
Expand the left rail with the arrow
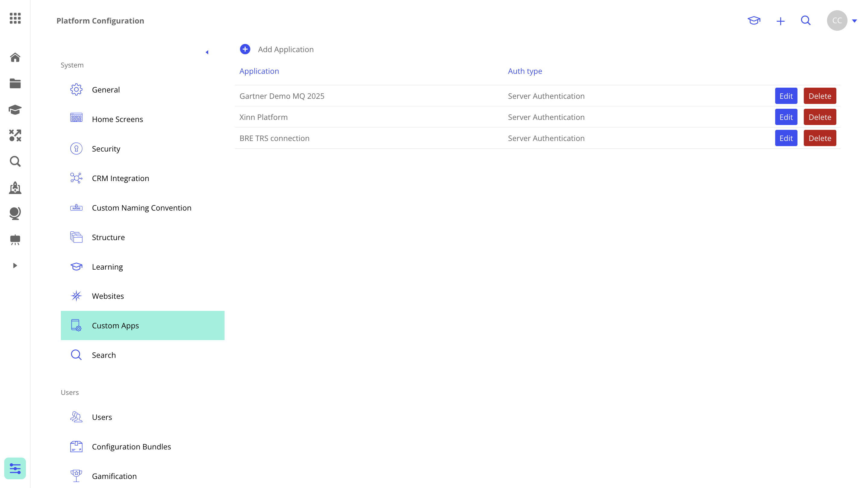click(15, 266)
